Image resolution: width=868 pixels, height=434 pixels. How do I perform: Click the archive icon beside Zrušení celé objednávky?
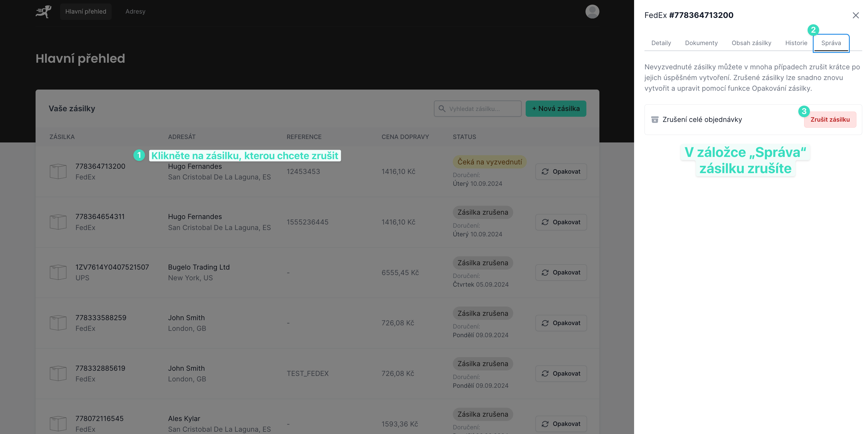(x=654, y=120)
